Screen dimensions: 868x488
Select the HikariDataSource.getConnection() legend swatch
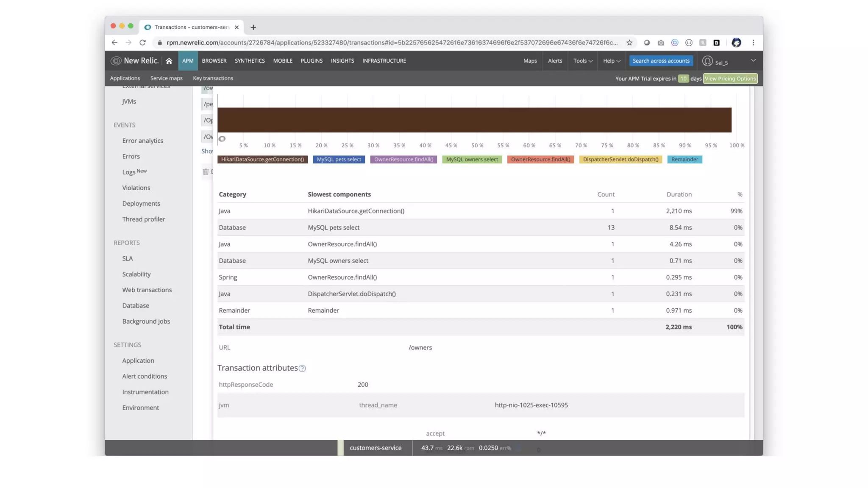click(x=262, y=160)
